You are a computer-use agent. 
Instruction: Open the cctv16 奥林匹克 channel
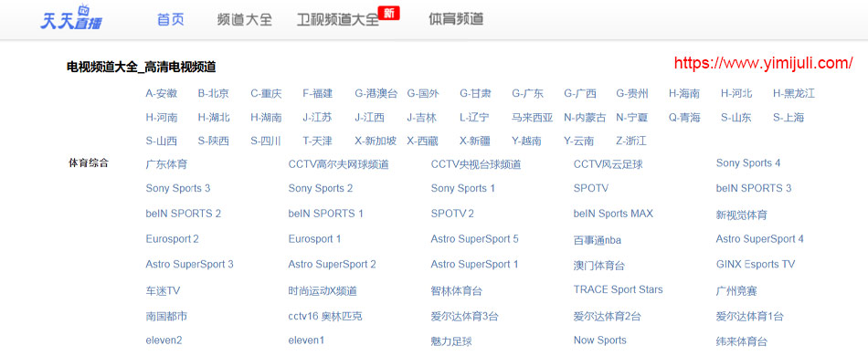(325, 317)
